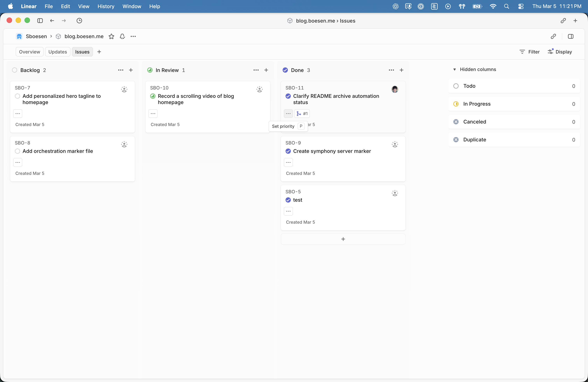Click the recent history clock icon

(x=79, y=21)
